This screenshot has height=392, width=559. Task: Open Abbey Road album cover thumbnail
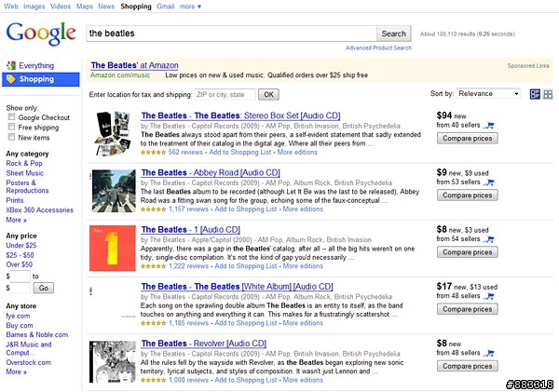114,191
